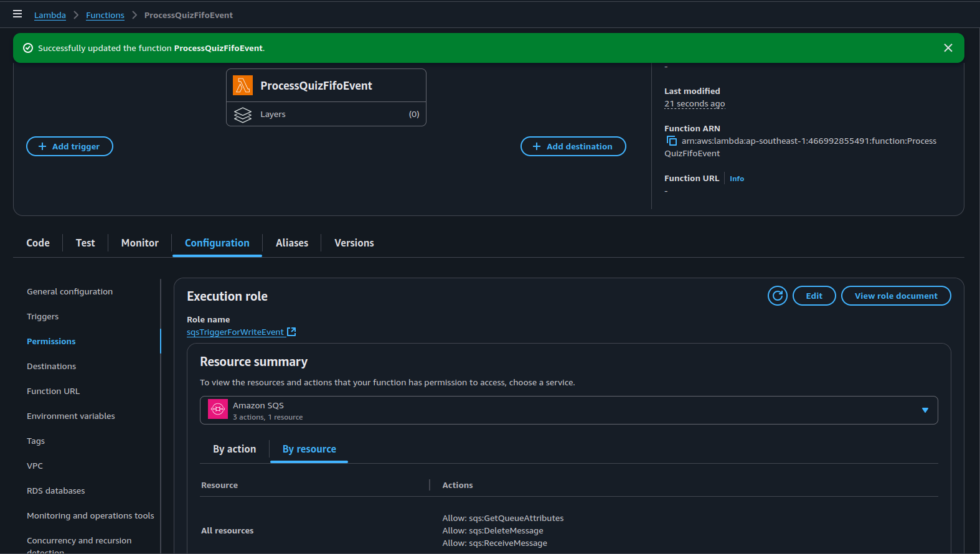This screenshot has height=554, width=980.
Task: Switch to the Code tab
Action: tap(38, 243)
